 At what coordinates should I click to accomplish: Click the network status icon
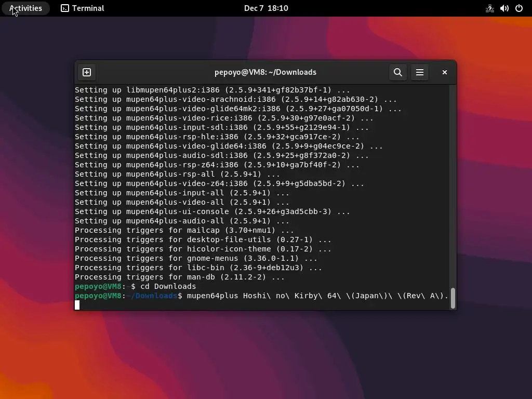(489, 8)
